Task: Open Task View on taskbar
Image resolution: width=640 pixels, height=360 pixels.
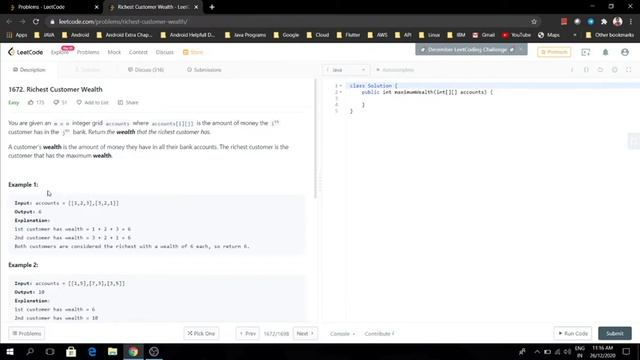Action: pyautogui.click(x=50, y=351)
